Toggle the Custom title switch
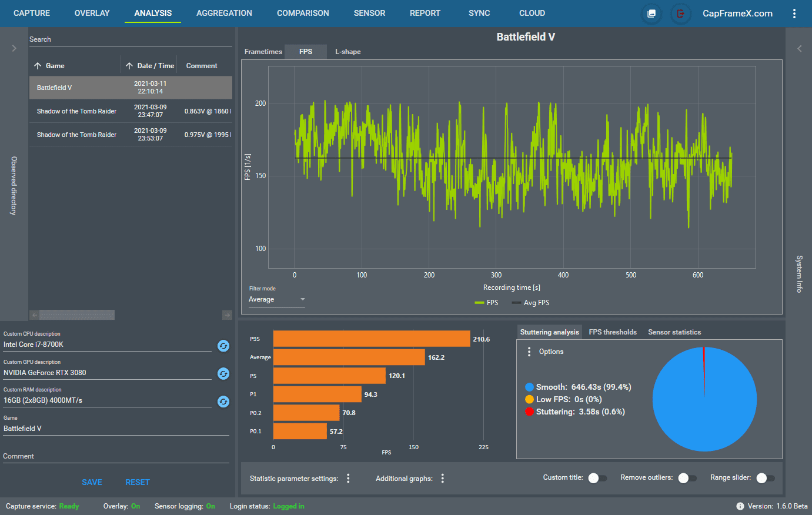 click(x=597, y=478)
